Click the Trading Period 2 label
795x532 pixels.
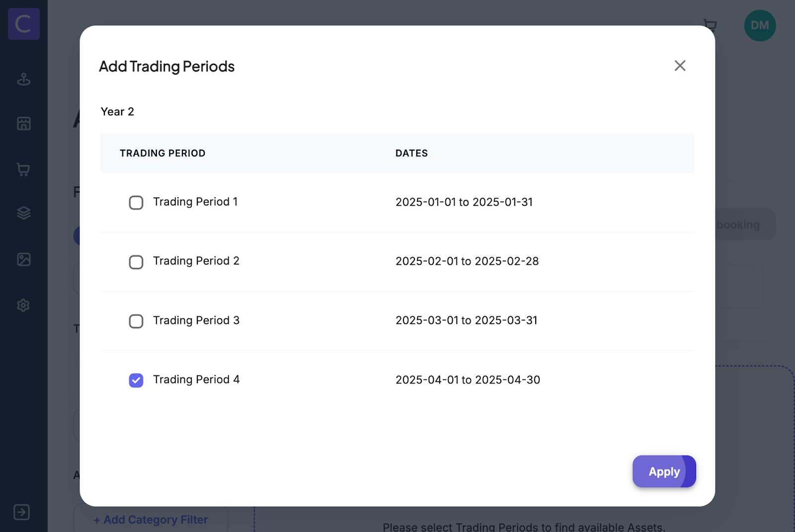pos(196,261)
